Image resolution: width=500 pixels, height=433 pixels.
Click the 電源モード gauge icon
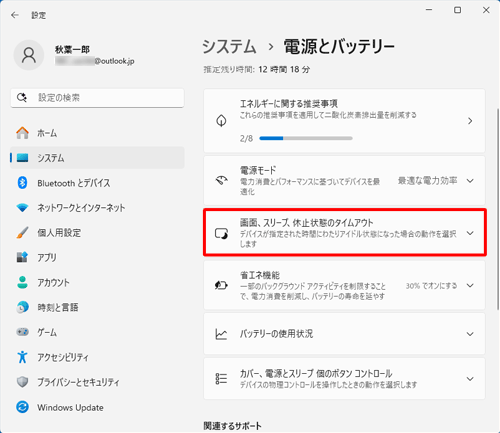coord(221,181)
